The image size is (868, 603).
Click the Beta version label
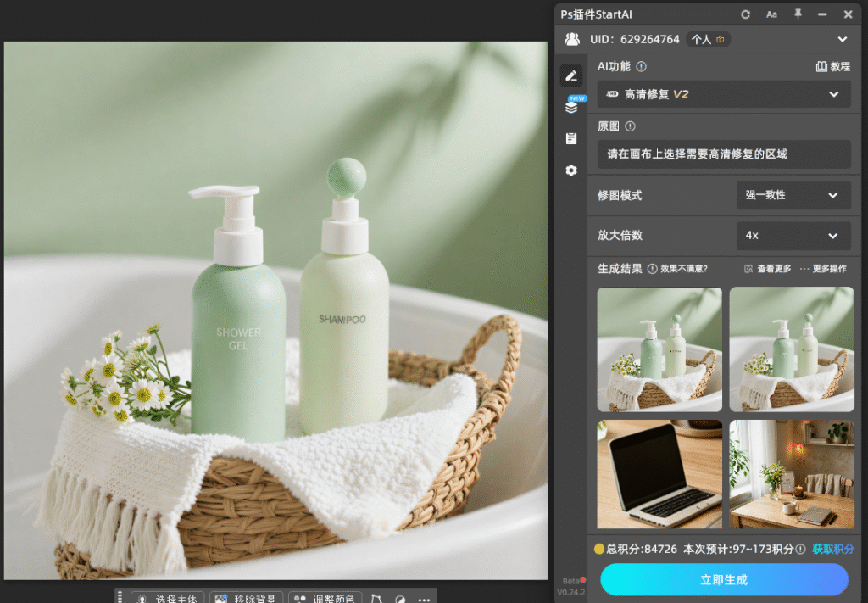pos(570,581)
